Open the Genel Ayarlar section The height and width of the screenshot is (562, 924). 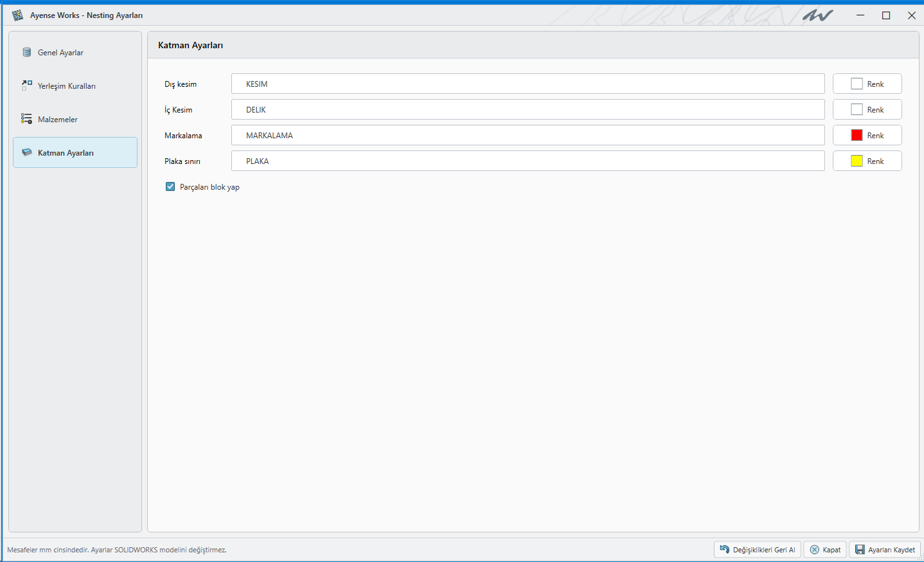(x=75, y=53)
